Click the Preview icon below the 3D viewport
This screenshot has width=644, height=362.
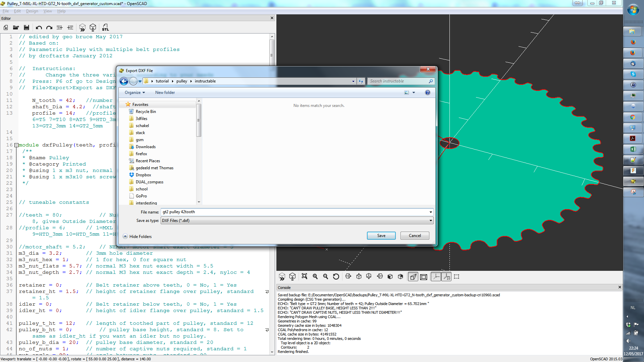pyautogui.click(x=282, y=277)
